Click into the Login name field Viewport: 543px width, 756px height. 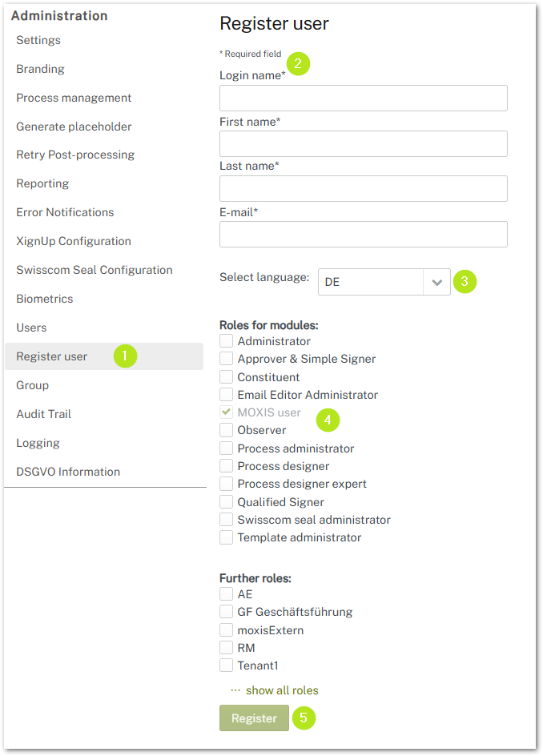click(x=363, y=99)
